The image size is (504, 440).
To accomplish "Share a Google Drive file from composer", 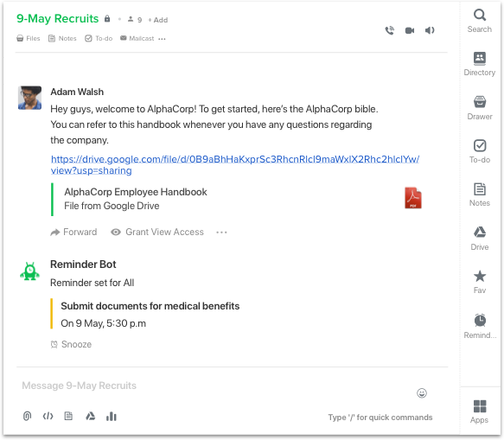I will [90, 416].
